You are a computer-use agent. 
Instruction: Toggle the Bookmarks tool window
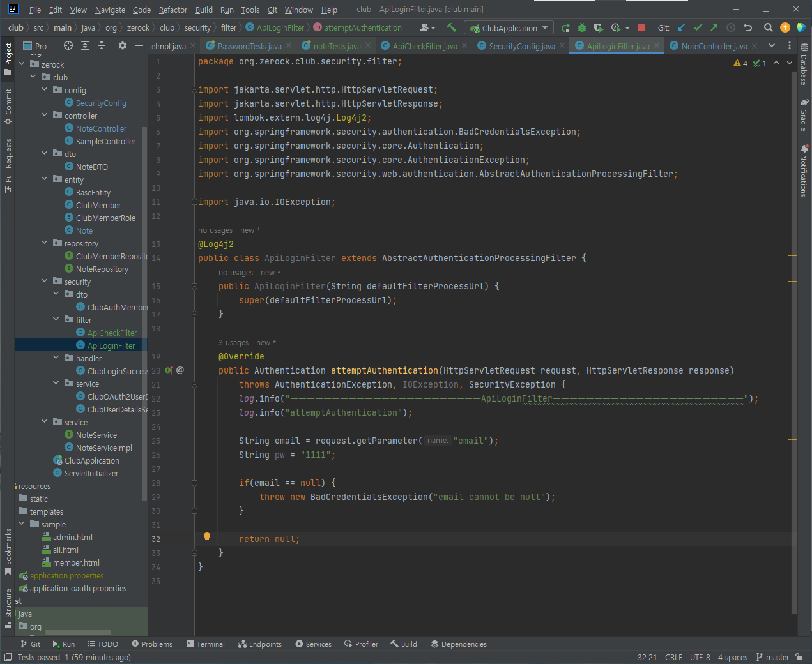click(8, 551)
